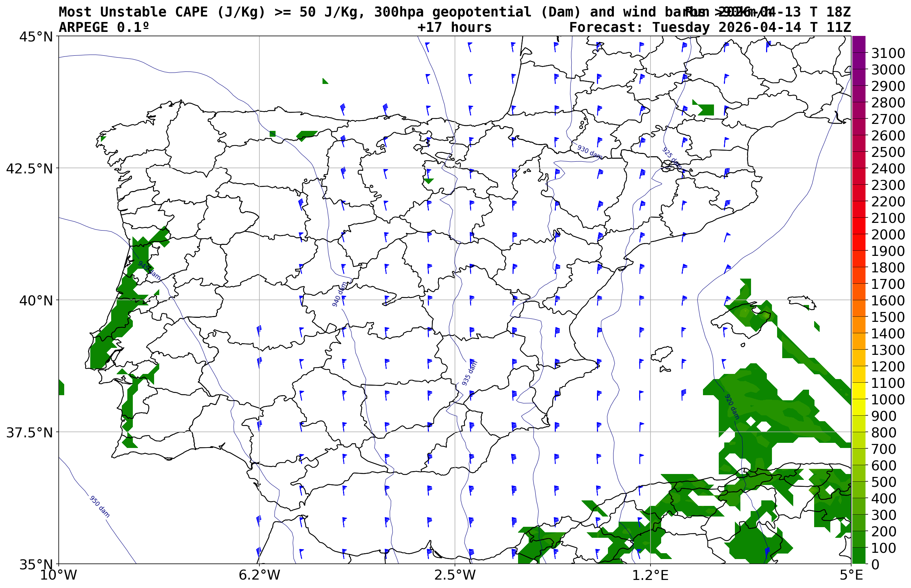Click the +17 hours lead time text

click(454, 27)
